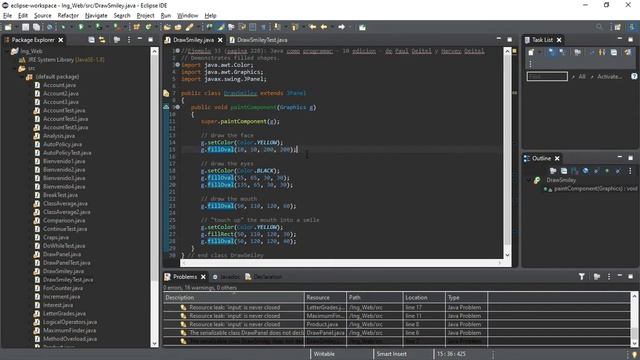Collapse the src folder node
Image resolution: width=640 pixels, height=360 pixels.
coord(15,69)
